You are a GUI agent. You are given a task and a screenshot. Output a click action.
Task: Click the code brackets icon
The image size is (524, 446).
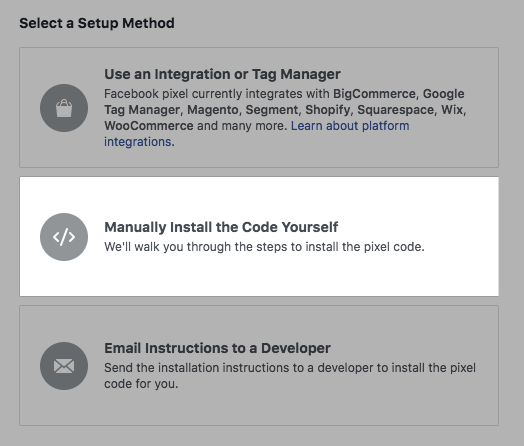pyautogui.click(x=64, y=237)
